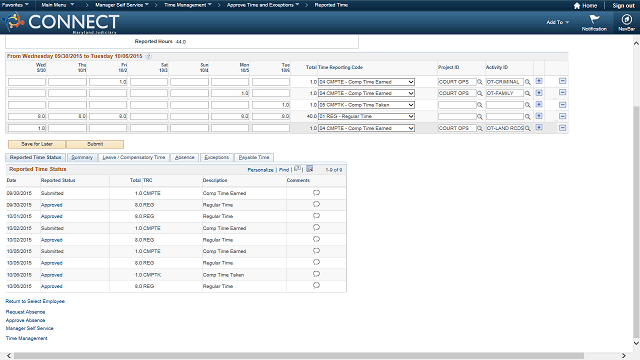
Task: Click the horizontal scrollbar at bottom
Action: 299,356
